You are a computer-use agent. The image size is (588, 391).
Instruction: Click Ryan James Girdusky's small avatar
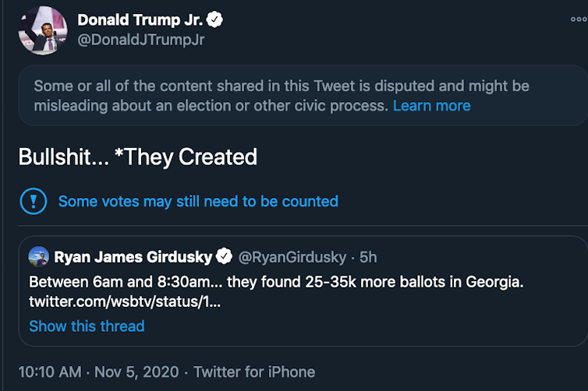click(39, 256)
